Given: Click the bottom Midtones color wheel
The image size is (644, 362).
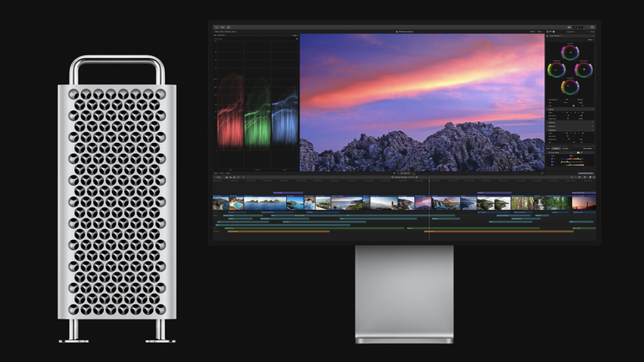Looking at the screenshot, I should click(x=570, y=86).
